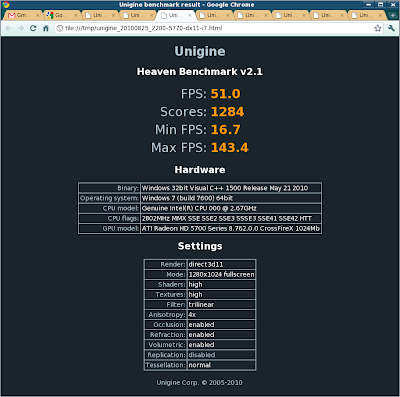
Task: Click the Render label cell
Action: tap(165, 264)
